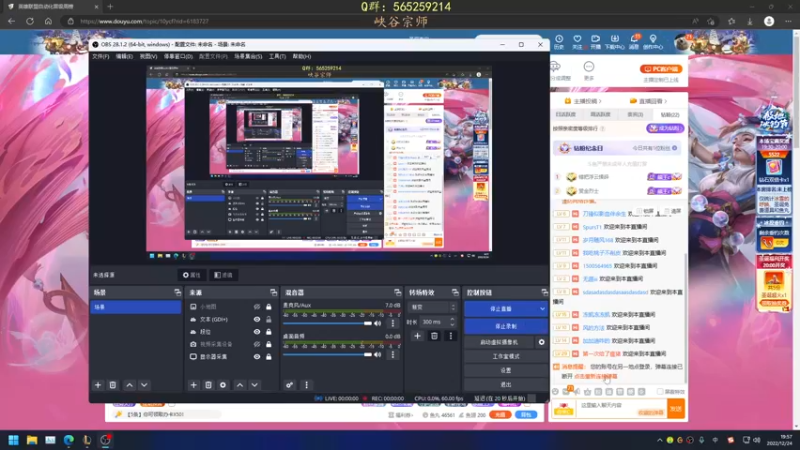The image size is (800, 450).
Task: Open OBS 工具(T) menu
Action: click(277, 56)
